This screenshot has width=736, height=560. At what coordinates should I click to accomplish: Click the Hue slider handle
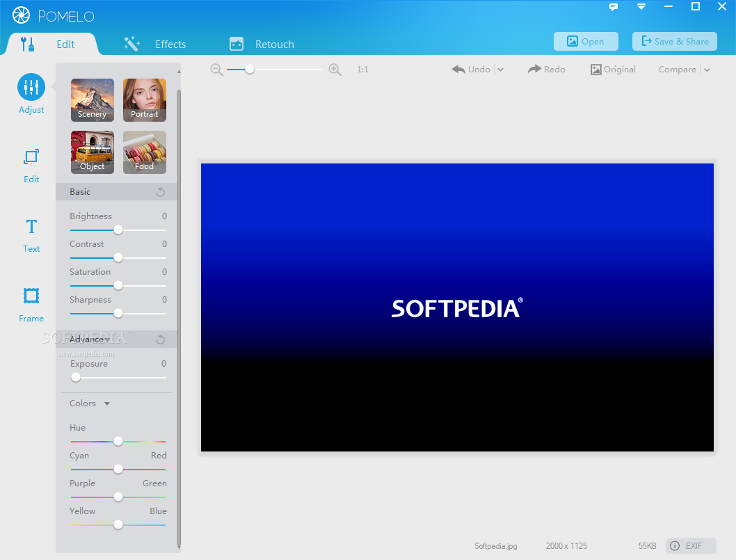tap(118, 441)
